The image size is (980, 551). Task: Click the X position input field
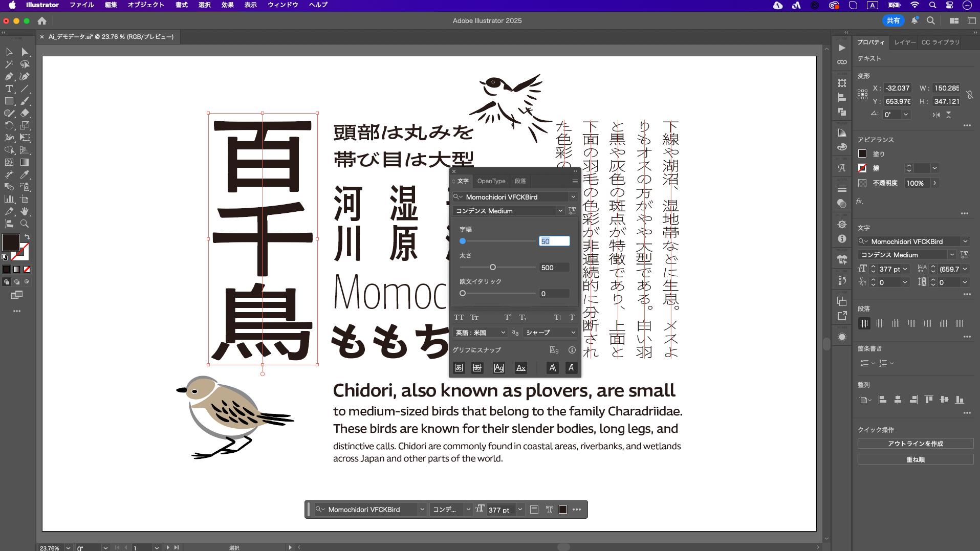898,88
